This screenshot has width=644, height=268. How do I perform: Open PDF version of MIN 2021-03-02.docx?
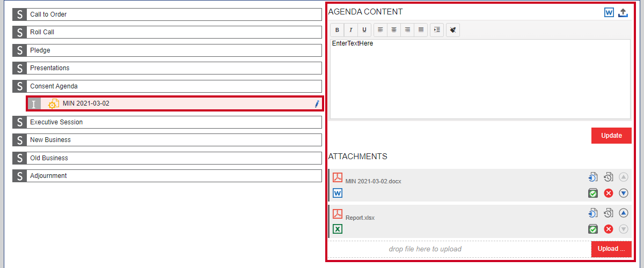tap(338, 177)
